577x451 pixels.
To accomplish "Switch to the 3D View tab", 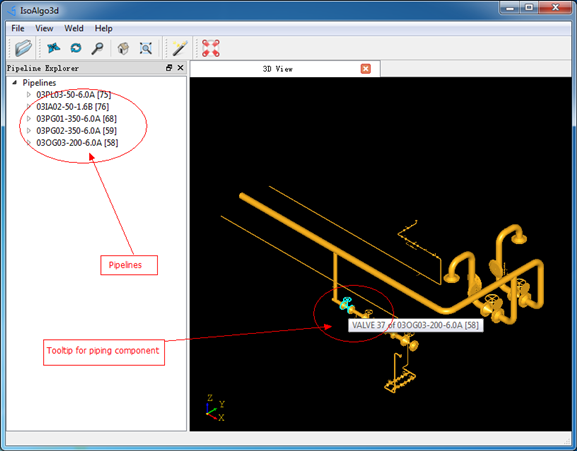I will pos(277,69).
